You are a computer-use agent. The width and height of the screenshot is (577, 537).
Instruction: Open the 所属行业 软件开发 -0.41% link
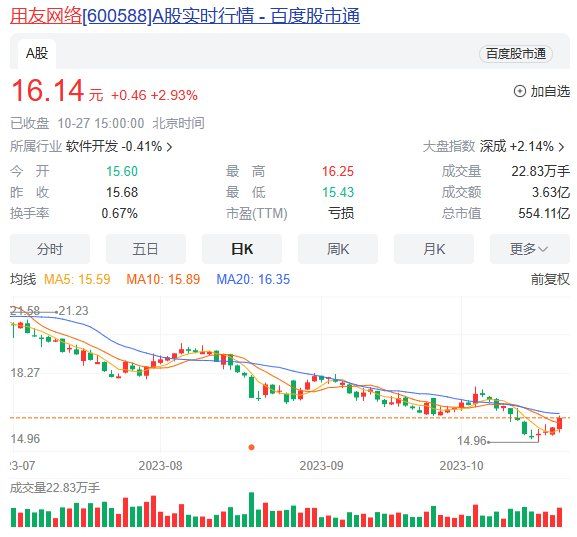91,146
